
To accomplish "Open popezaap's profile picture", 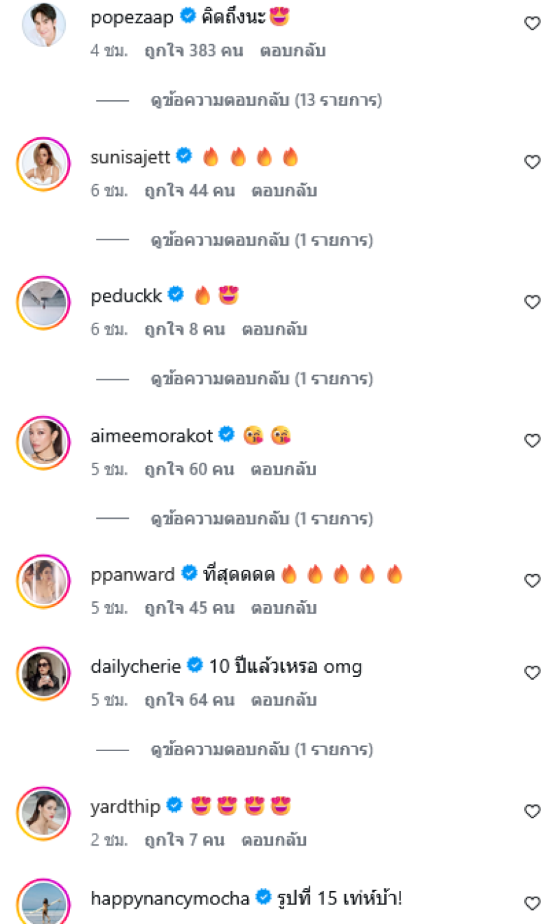I will (x=43, y=24).
